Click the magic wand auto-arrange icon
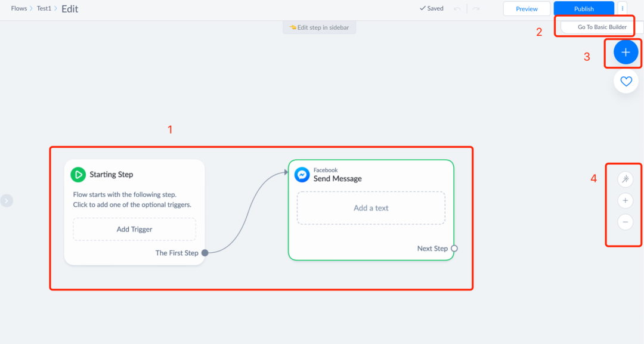644x344 pixels. pos(625,179)
